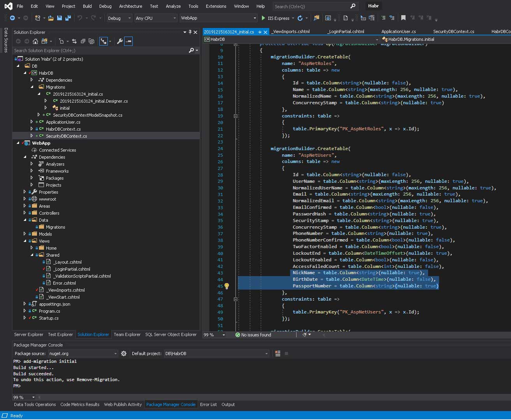
Task: Open the WebApp startup project dropdown
Action: [x=219, y=18]
